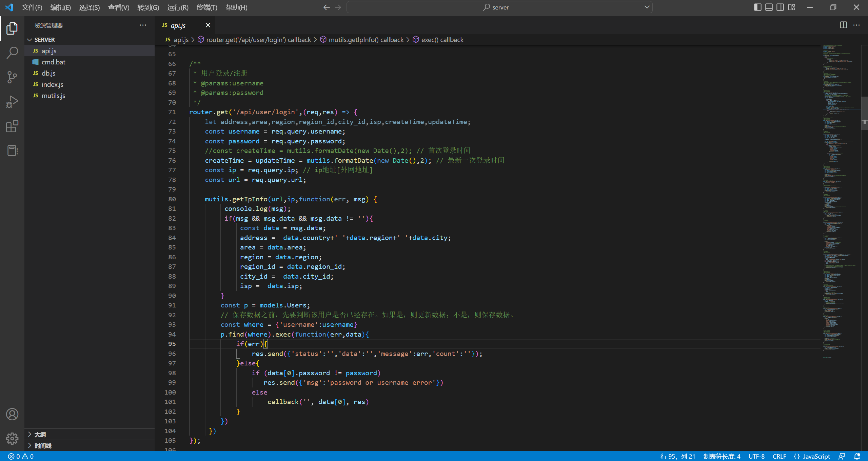Open the 转到(G) menu
The image size is (868, 461).
148,7
